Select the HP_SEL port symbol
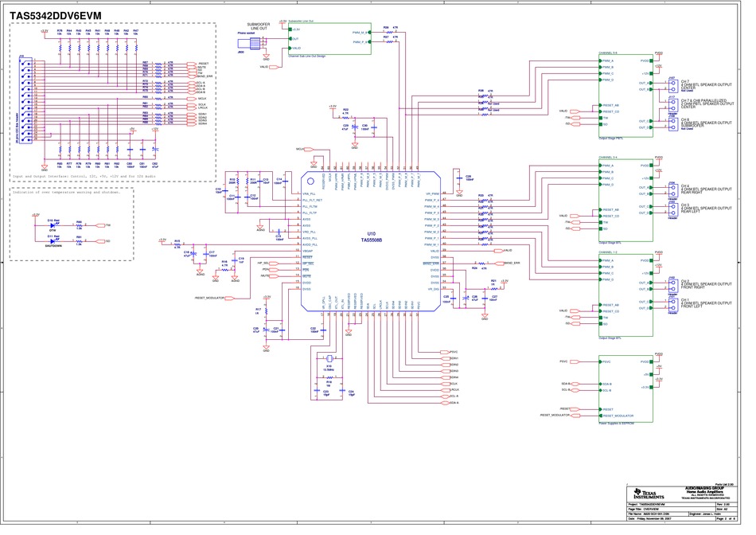This screenshot has height=535, width=756. tap(273, 264)
